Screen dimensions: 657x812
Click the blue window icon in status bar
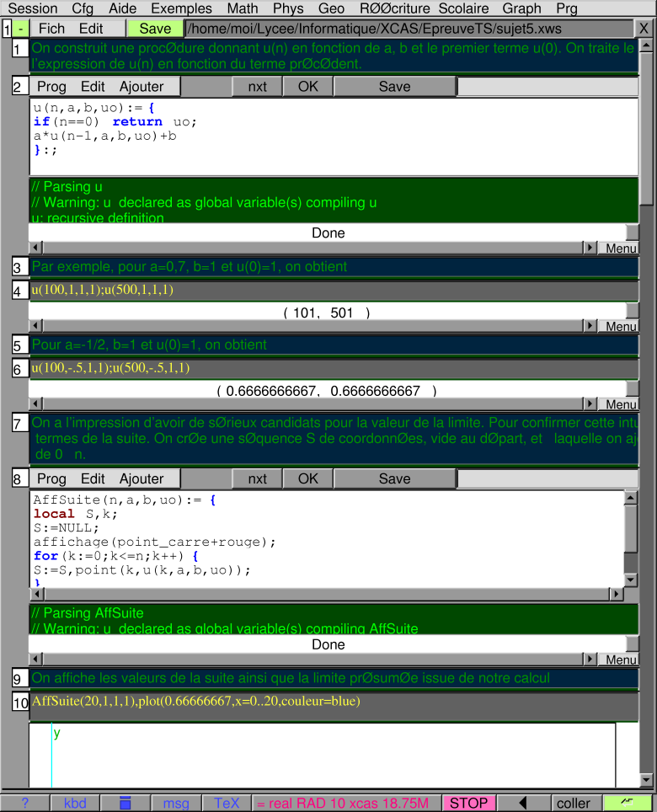pos(126,804)
